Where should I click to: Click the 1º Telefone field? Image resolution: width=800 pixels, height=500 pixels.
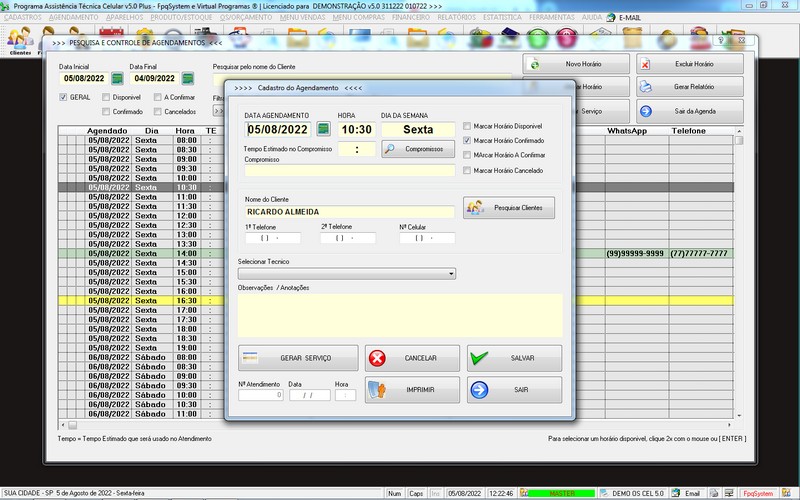pos(273,238)
